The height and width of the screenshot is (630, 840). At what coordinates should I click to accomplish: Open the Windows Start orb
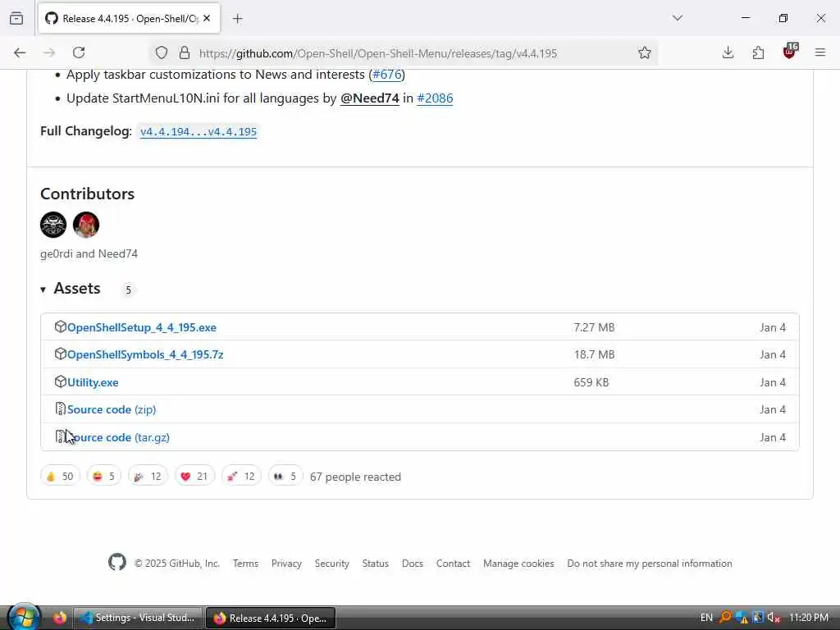tap(24, 617)
